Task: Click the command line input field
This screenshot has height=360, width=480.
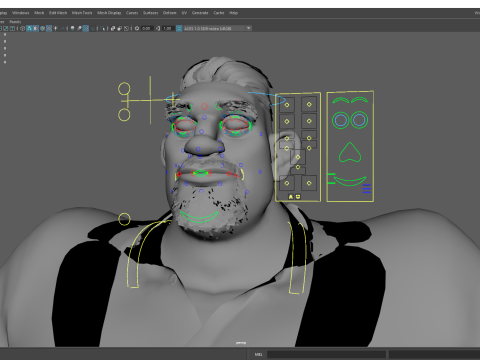Action: 326,354
